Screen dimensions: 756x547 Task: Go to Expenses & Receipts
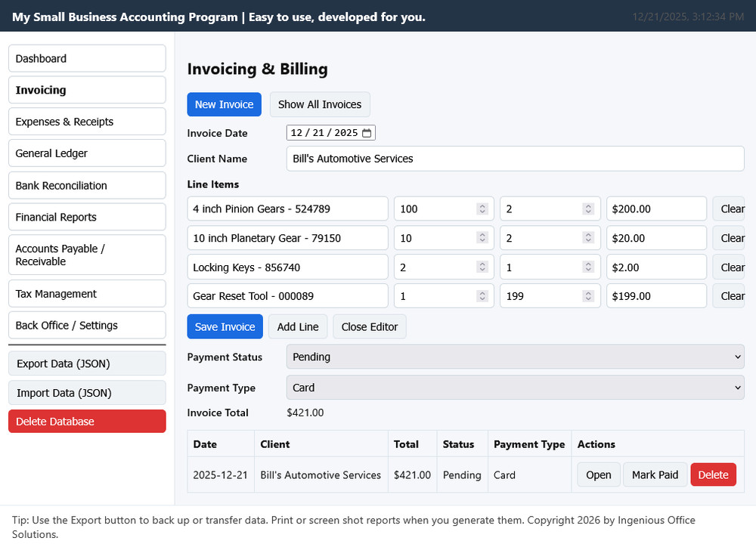tap(87, 122)
